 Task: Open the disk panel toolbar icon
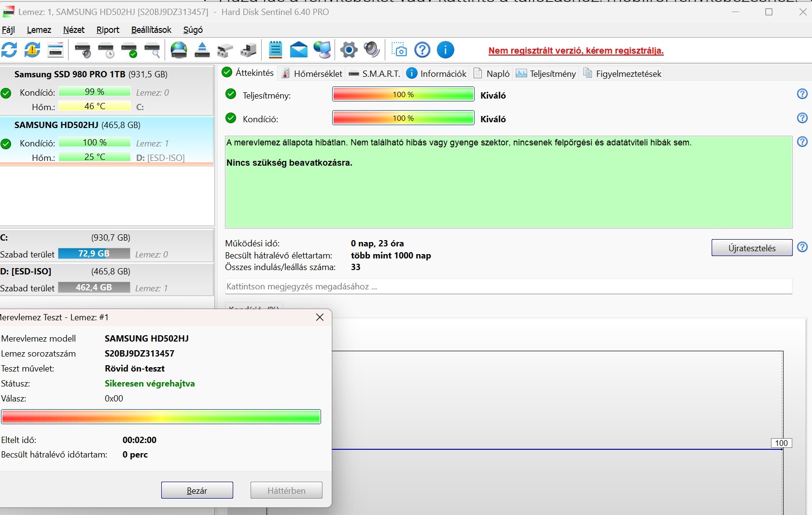(56, 50)
